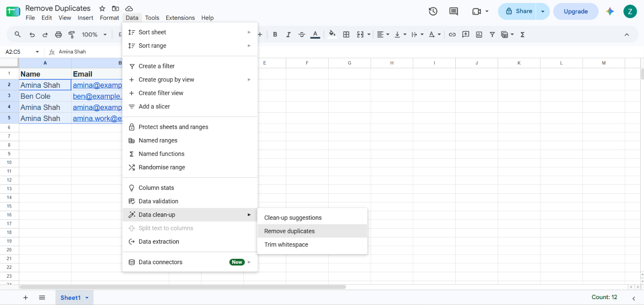Choose Clean-up suggestions from the submenu
The image size is (644, 305).
coord(312,218)
